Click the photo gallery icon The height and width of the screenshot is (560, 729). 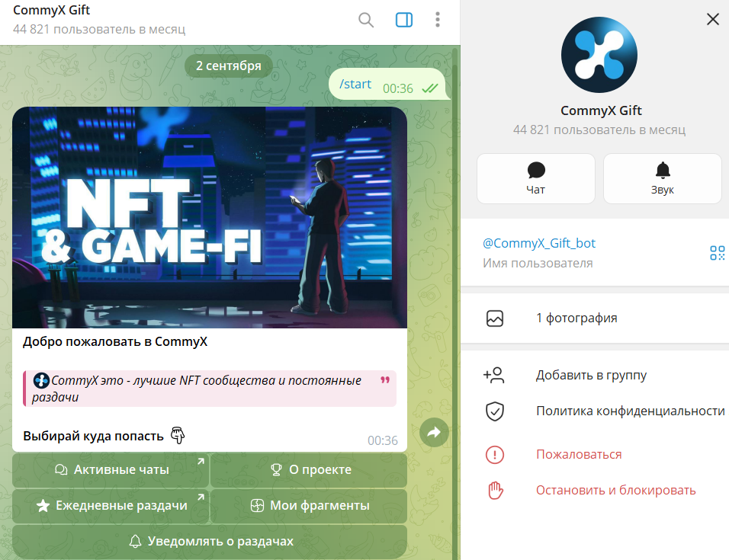pyautogui.click(x=495, y=318)
